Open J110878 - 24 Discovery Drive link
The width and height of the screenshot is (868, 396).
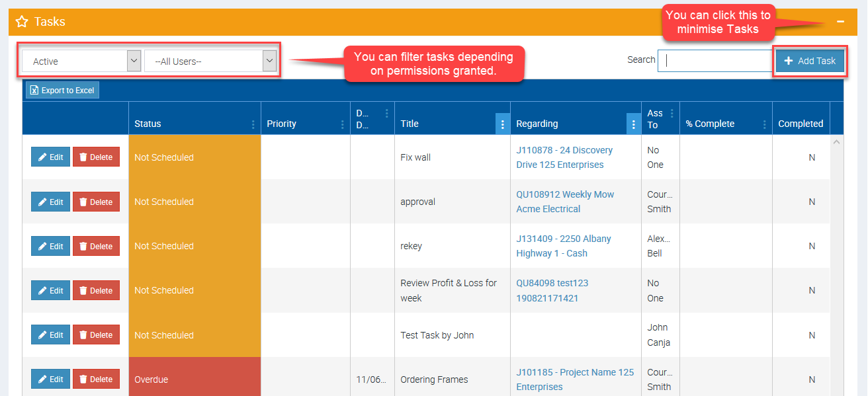click(564, 150)
